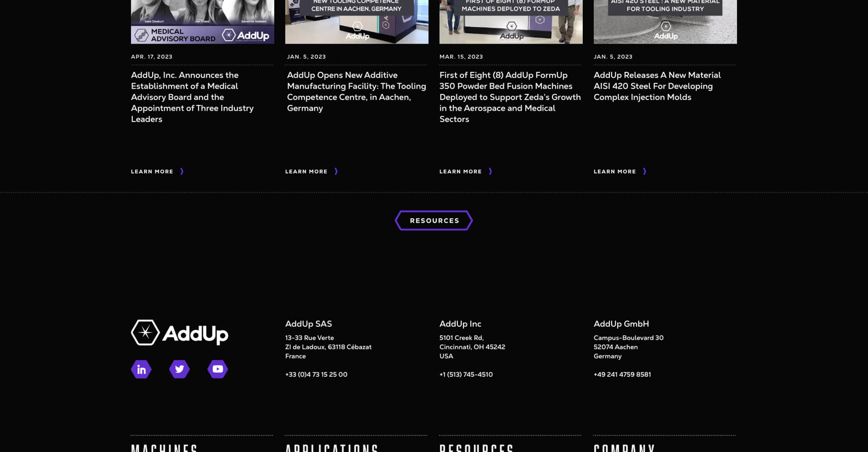
Task: Click arrow beside Zeda machines Learn More
Action: point(490,171)
